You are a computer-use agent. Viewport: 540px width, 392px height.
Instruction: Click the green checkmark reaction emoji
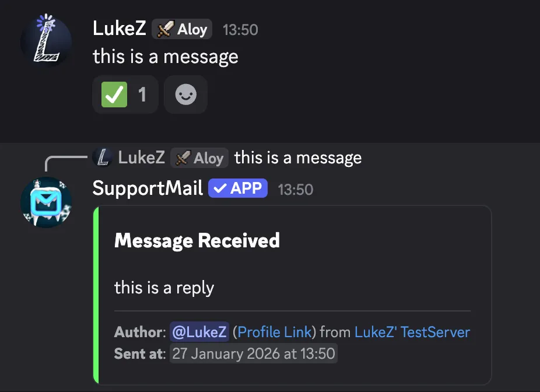[114, 94]
